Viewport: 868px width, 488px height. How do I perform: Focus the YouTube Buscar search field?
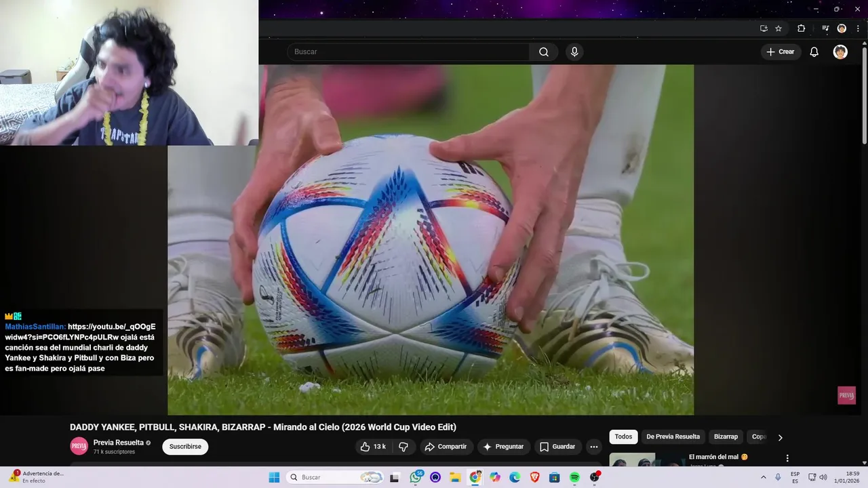[408, 52]
